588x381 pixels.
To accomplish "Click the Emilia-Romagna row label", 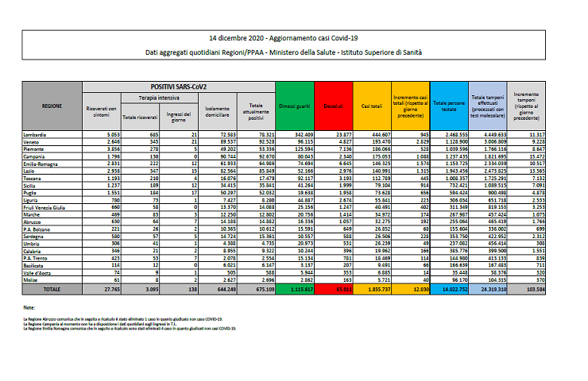I will point(40,164).
